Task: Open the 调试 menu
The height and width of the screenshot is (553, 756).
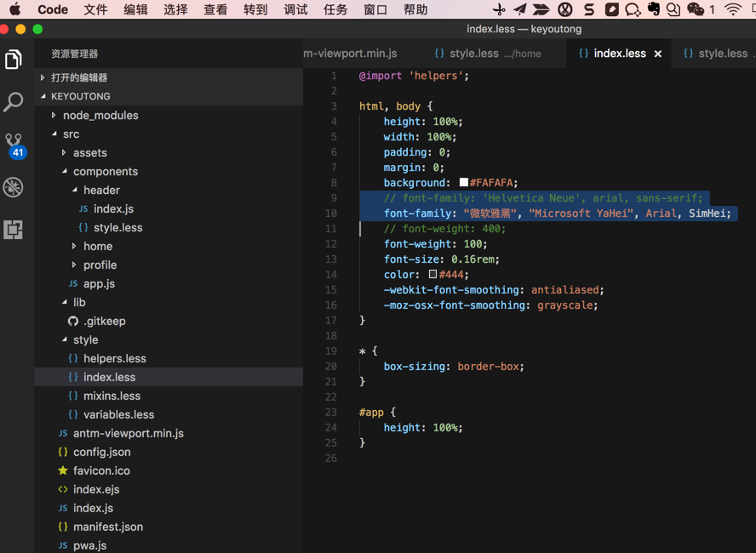Action: (x=295, y=9)
